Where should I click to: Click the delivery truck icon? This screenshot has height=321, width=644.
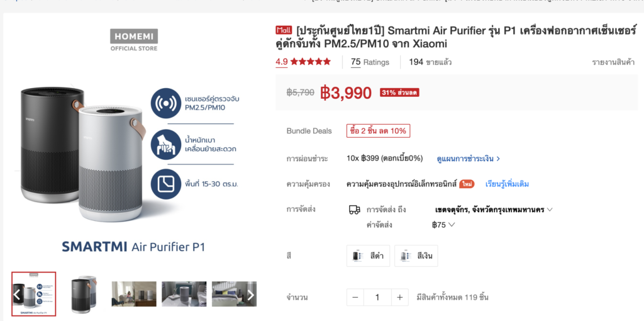(355, 210)
